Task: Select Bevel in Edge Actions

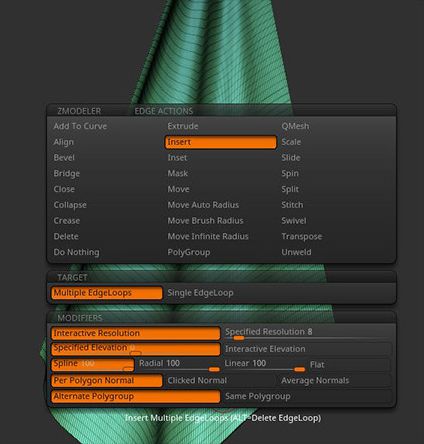Action: click(x=64, y=158)
